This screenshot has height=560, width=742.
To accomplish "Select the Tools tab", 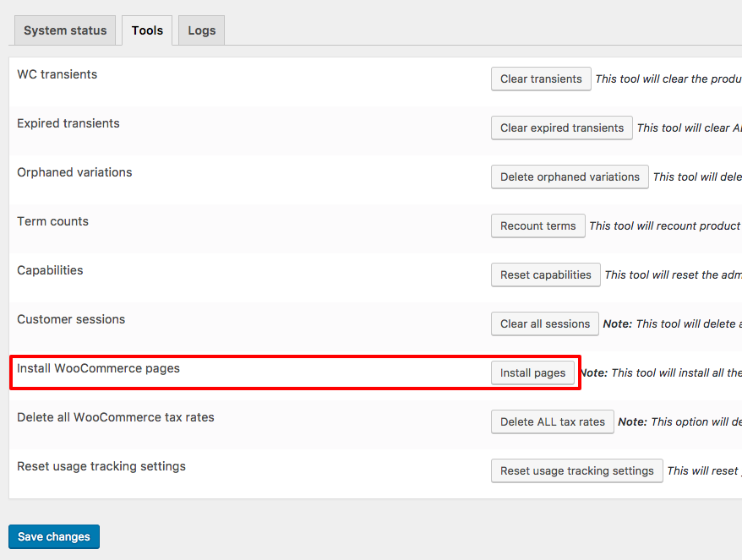I will coord(147,30).
